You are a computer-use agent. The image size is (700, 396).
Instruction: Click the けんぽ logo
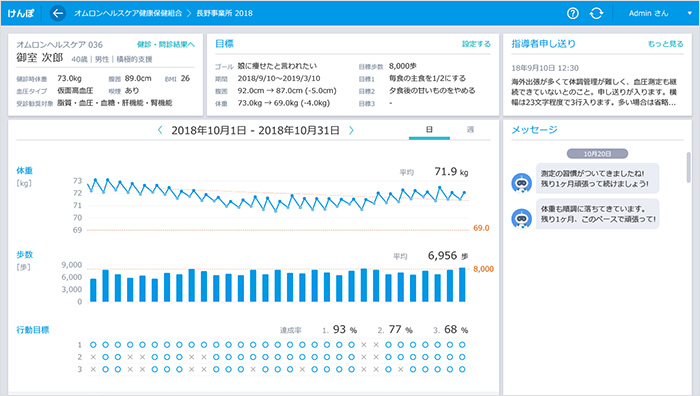point(21,13)
